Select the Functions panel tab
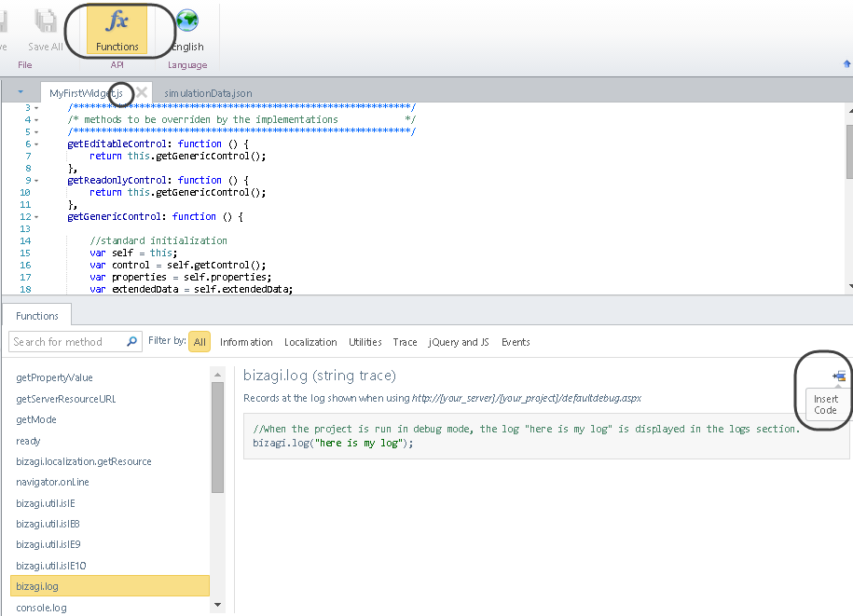 tap(37, 316)
